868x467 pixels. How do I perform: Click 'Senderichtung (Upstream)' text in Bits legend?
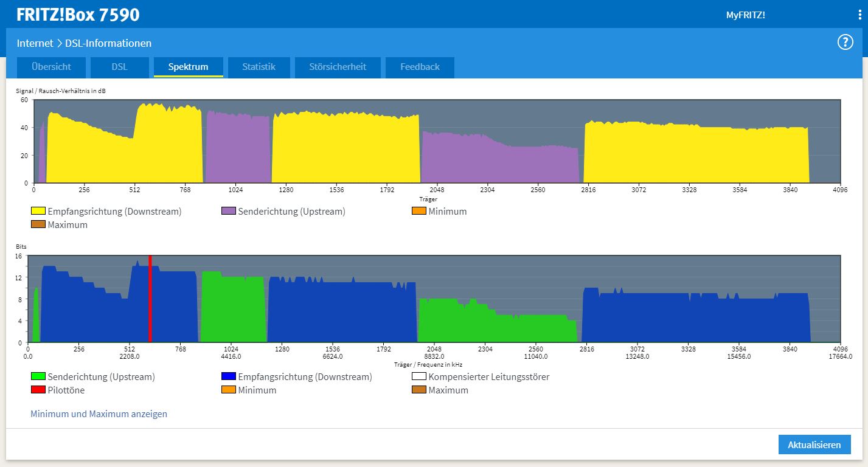pyautogui.click(x=101, y=377)
